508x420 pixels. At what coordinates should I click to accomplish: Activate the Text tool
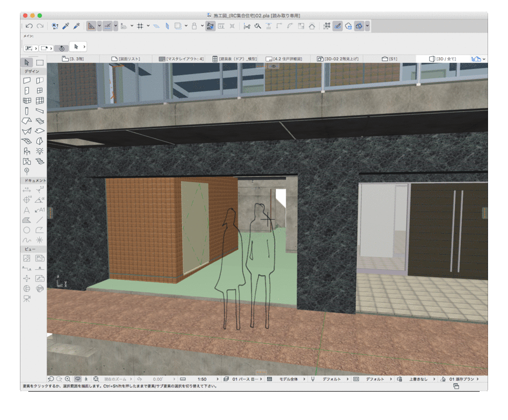pos(27,210)
